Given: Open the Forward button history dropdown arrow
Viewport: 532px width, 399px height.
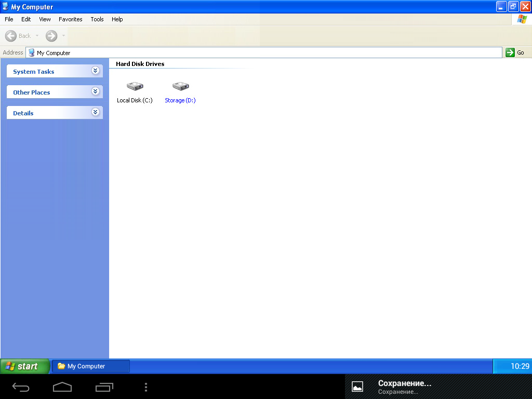Looking at the screenshot, I should (x=63, y=36).
